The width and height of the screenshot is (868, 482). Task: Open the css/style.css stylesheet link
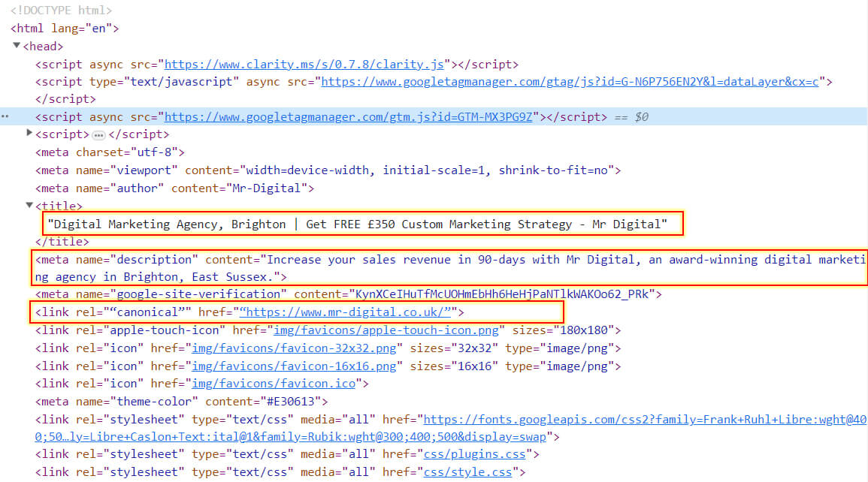468,472
